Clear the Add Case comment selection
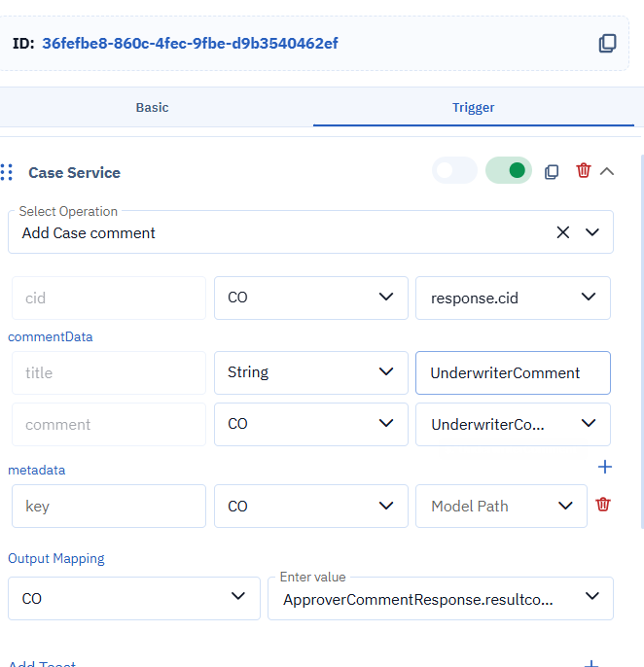The height and width of the screenshot is (667, 644). pyautogui.click(x=562, y=232)
